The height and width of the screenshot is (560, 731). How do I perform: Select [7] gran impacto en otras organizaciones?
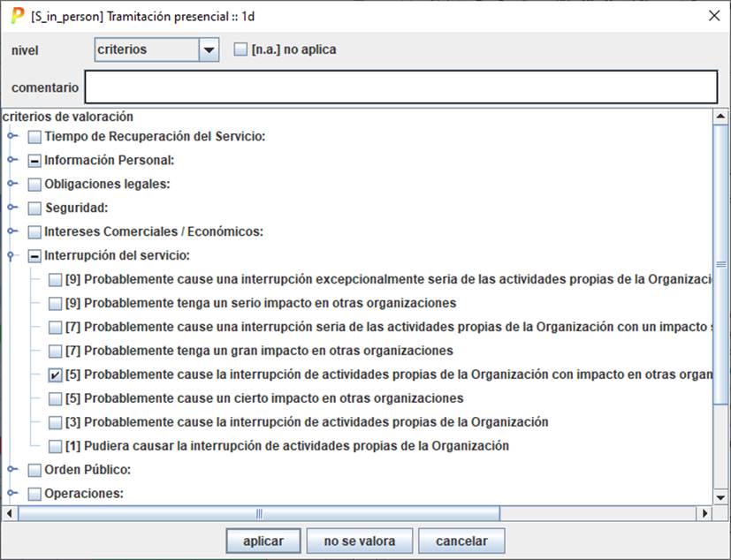(x=56, y=351)
